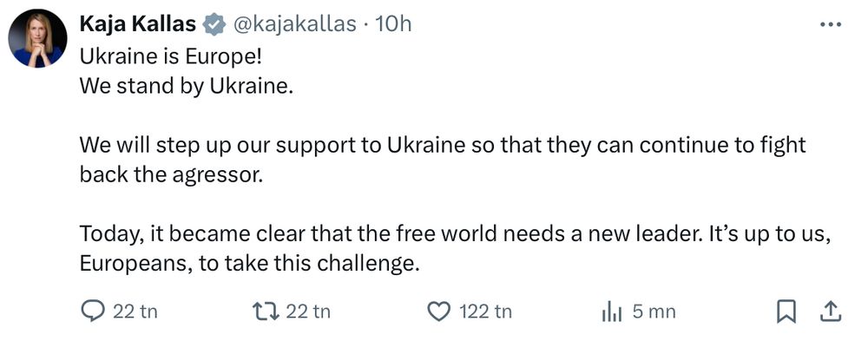View analytics via the bar chart icon

click(612, 312)
